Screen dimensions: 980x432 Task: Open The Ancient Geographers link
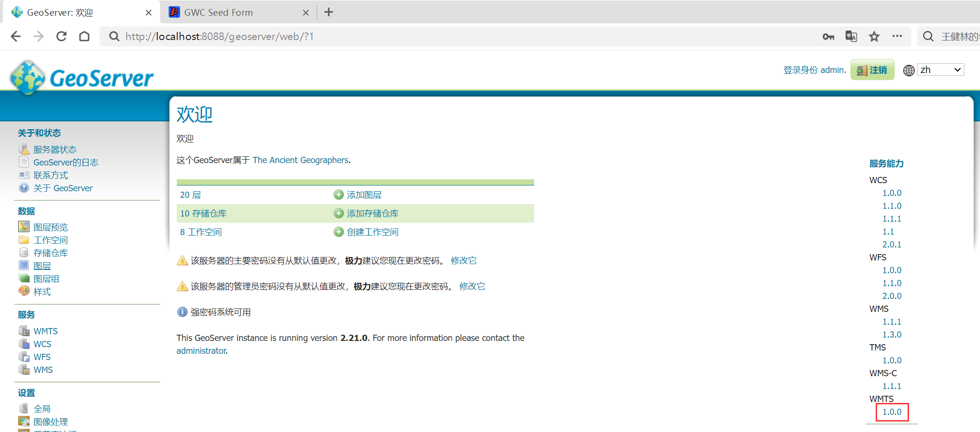[x=301, y=160]
